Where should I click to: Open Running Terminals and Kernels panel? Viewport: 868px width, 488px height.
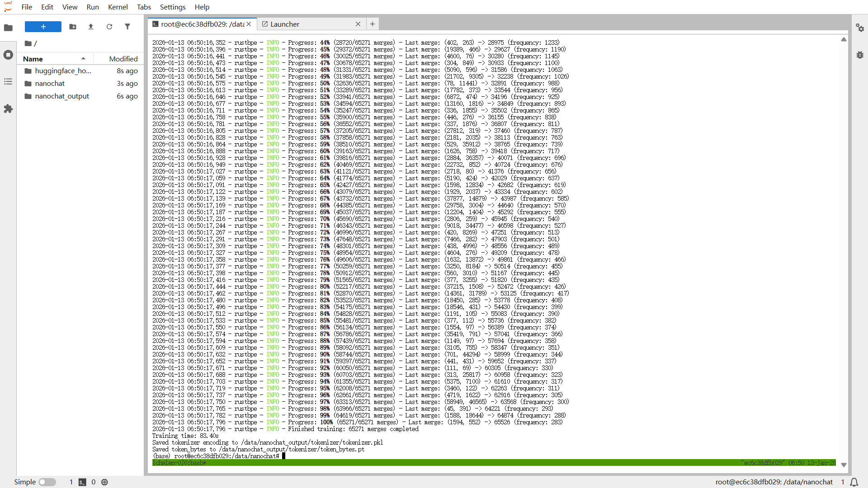pyautogui.click(x=8, y=55)
